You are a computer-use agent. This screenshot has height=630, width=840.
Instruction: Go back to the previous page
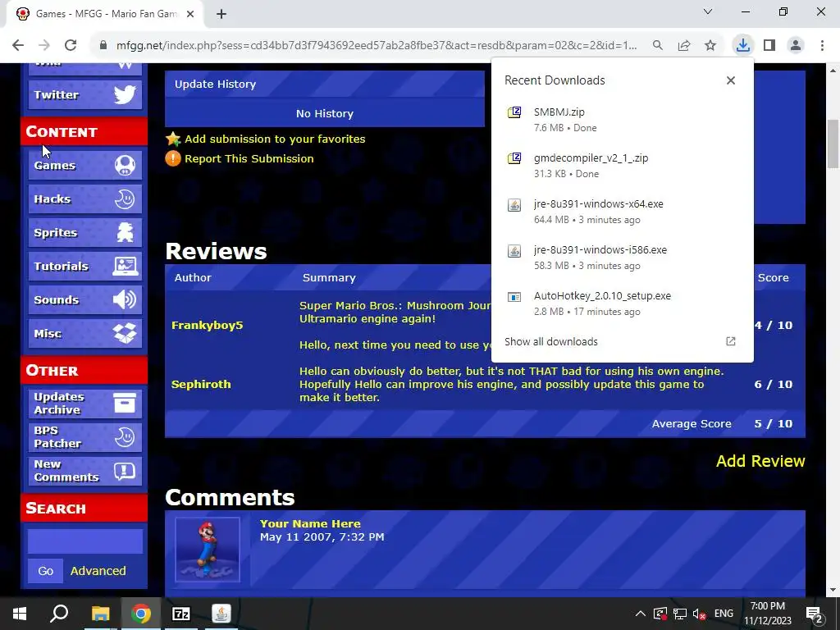(18, 45)
